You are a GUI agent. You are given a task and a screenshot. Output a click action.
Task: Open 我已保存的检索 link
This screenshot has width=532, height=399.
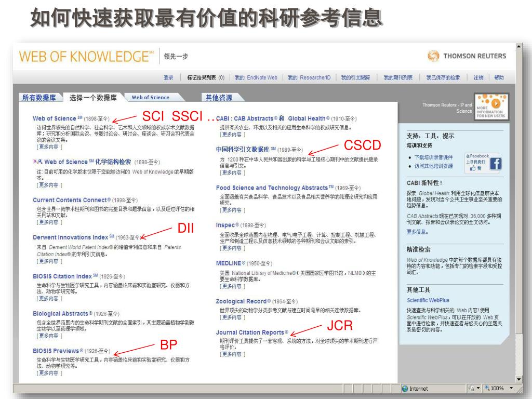coord(443,78)
